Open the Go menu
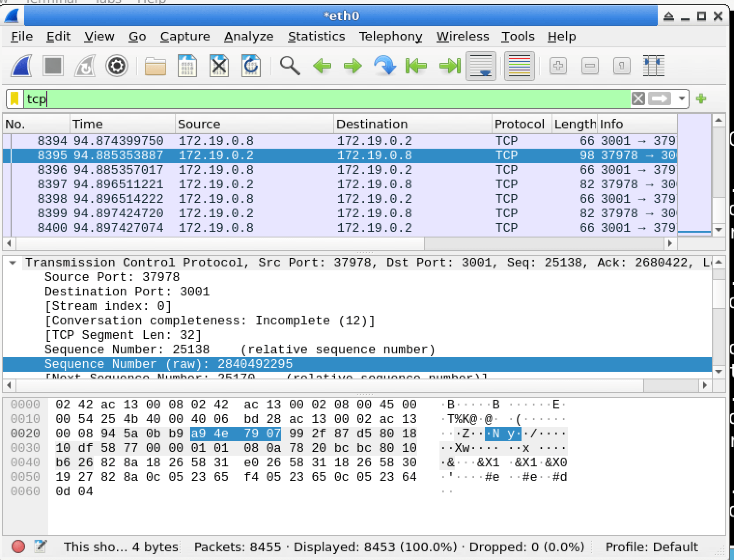The height and width of the screenshot is (560, 734). [137, 37]
